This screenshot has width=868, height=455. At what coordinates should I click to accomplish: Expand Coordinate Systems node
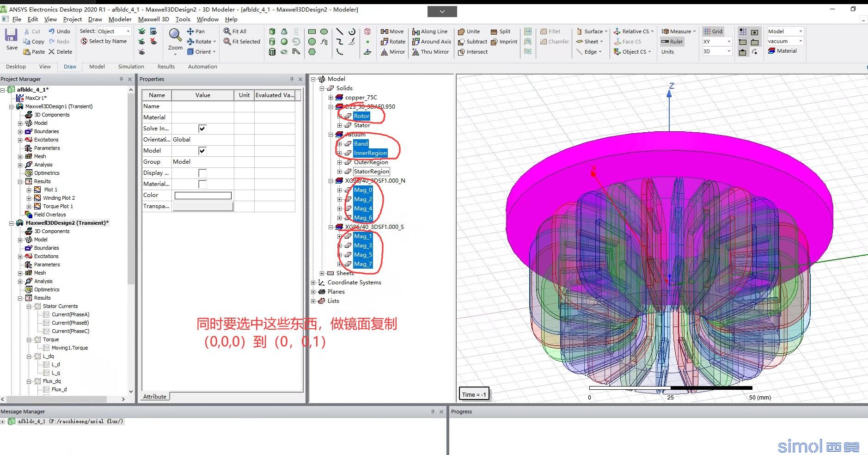(313, 283)
